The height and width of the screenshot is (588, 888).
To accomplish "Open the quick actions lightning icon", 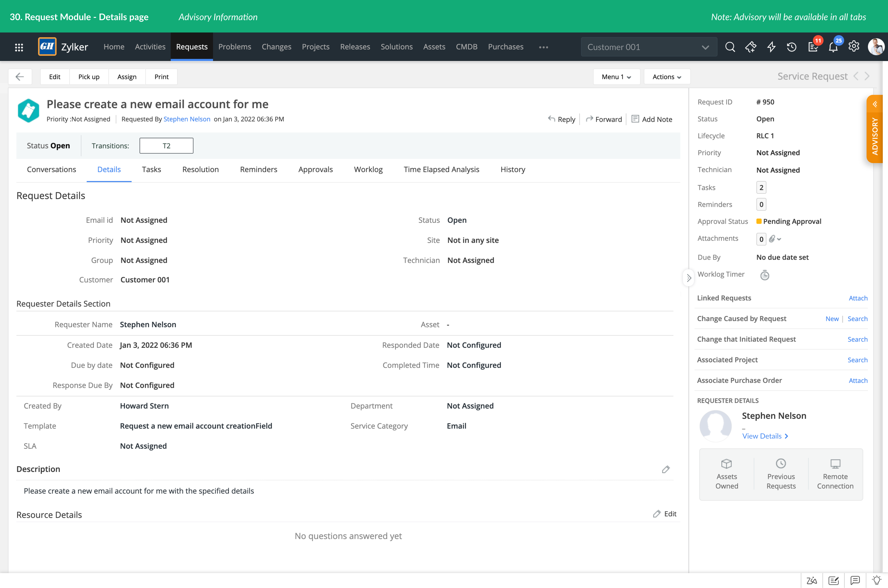I will [771, 47].
